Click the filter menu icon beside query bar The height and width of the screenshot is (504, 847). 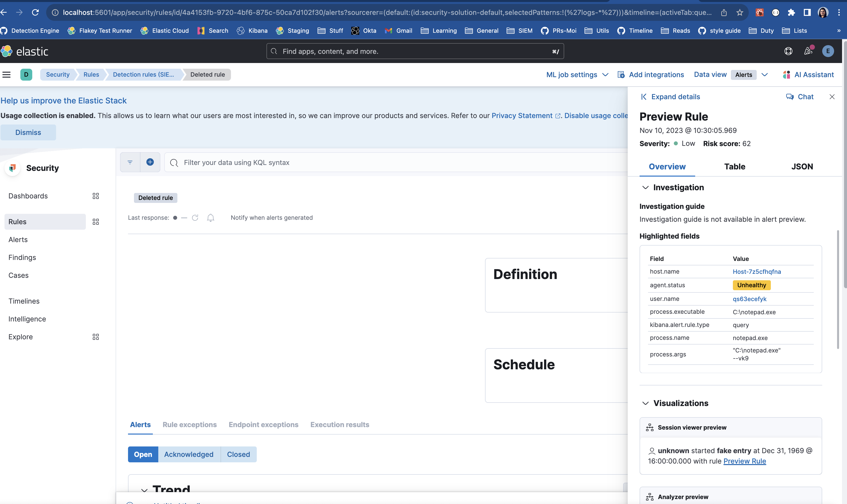[130, 162]
